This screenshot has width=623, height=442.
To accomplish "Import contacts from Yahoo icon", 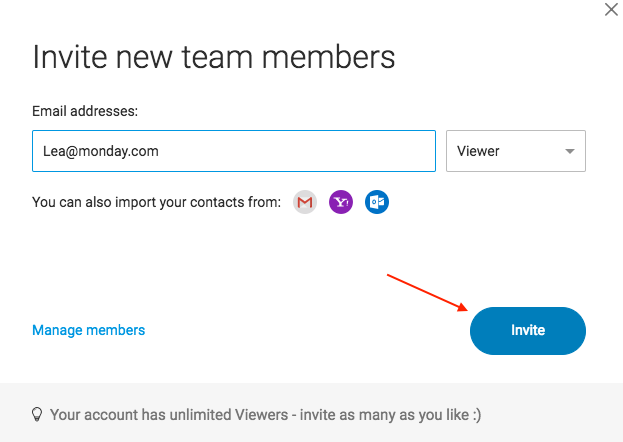I will pyautogui.click(x=341, y=202).
